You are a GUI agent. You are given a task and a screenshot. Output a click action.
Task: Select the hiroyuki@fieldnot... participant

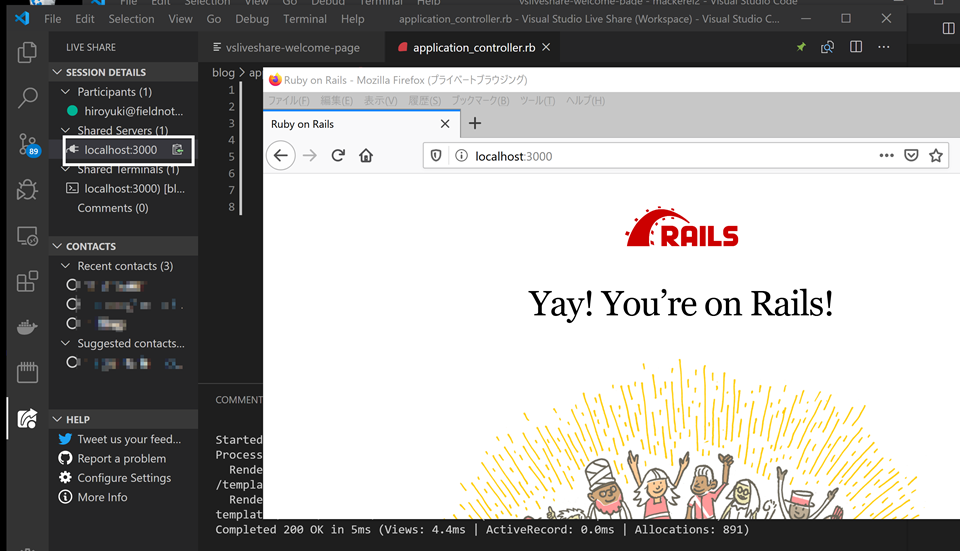133,111
